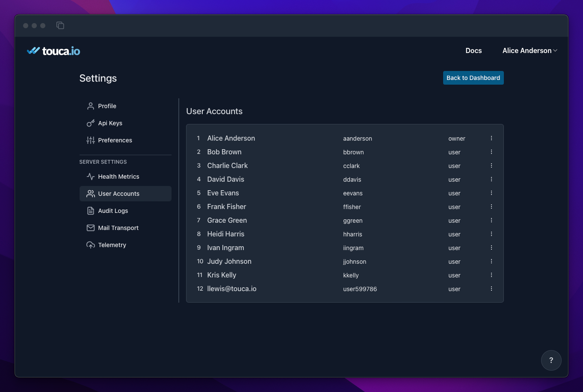Viewport: 583px width, 392px height.
Task: Open the help question mark button
Action: click(x=551, y=360)
